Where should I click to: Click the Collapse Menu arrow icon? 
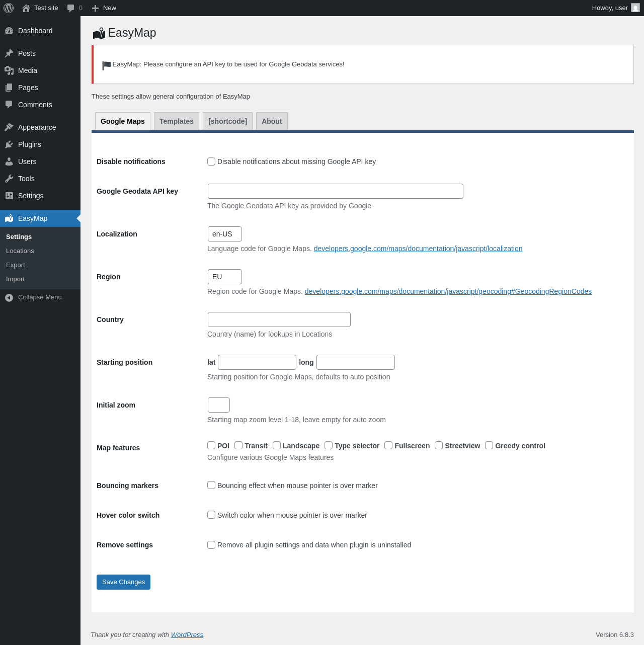(9, 298)
